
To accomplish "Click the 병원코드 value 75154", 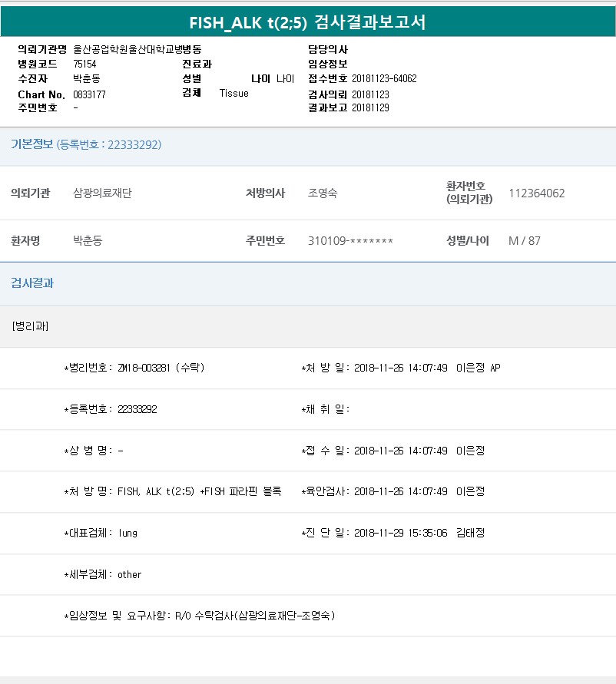I will [x=84, y=64].
